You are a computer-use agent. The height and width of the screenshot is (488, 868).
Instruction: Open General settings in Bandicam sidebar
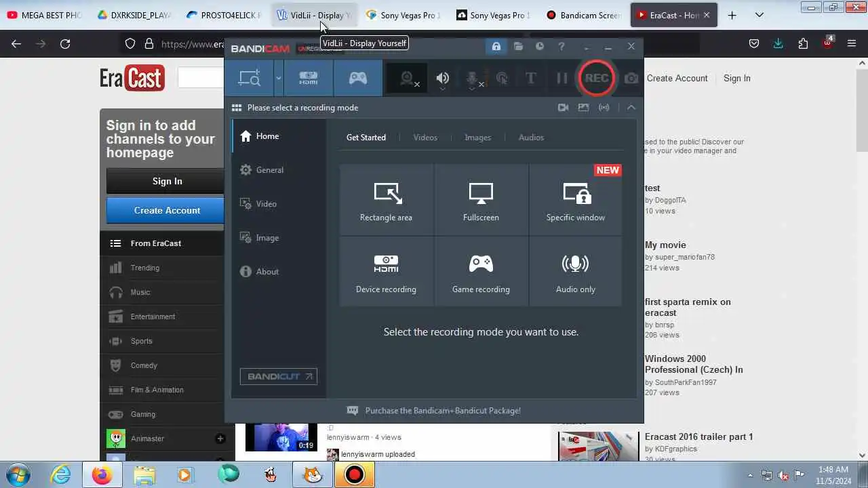(x=279, y=170)
